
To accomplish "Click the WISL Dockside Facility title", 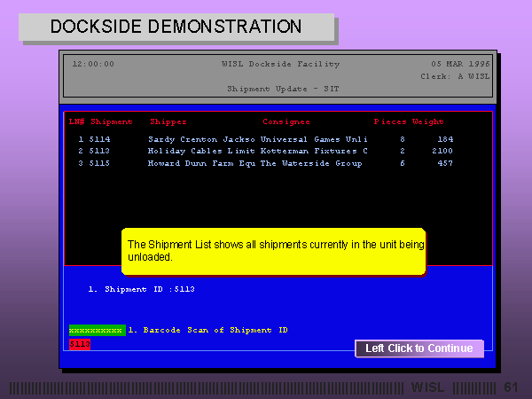I will click(x=280, y=64).
